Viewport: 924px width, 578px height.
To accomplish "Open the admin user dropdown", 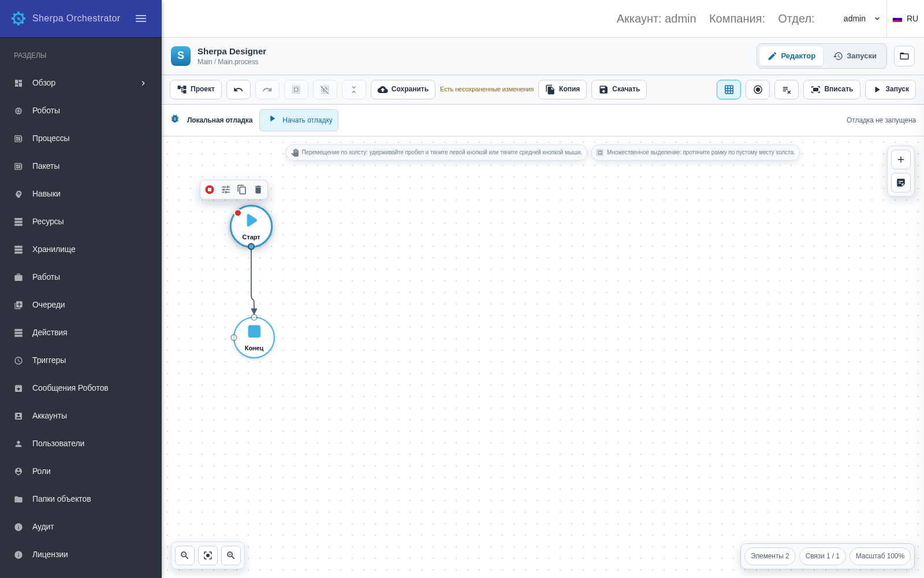I will coord(862,18).
